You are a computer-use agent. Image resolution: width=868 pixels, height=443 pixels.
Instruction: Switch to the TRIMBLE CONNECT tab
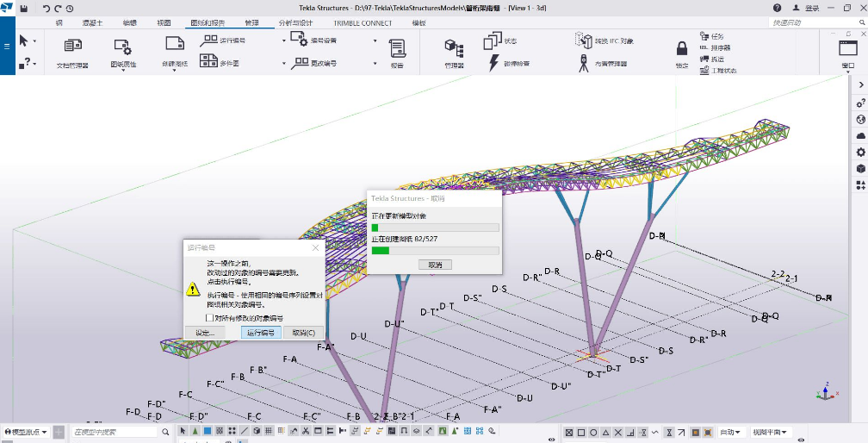(362, 22)
